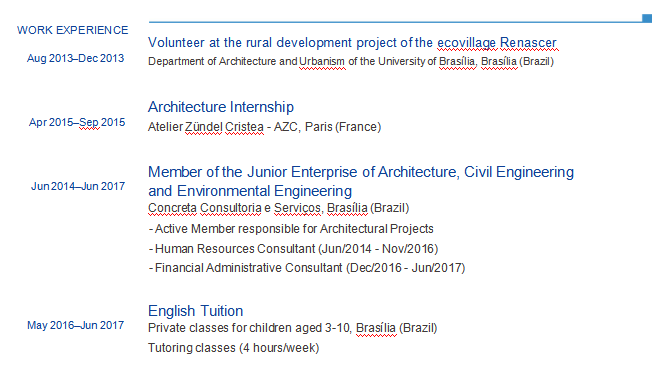
Task: Click the Tutoring classes line
Action: [x=234, y=347]
